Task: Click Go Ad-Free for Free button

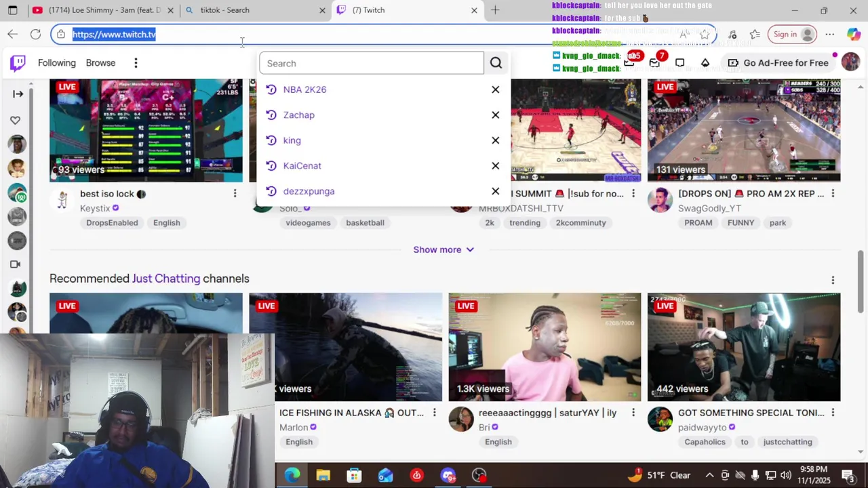Action: pos(778,63)
